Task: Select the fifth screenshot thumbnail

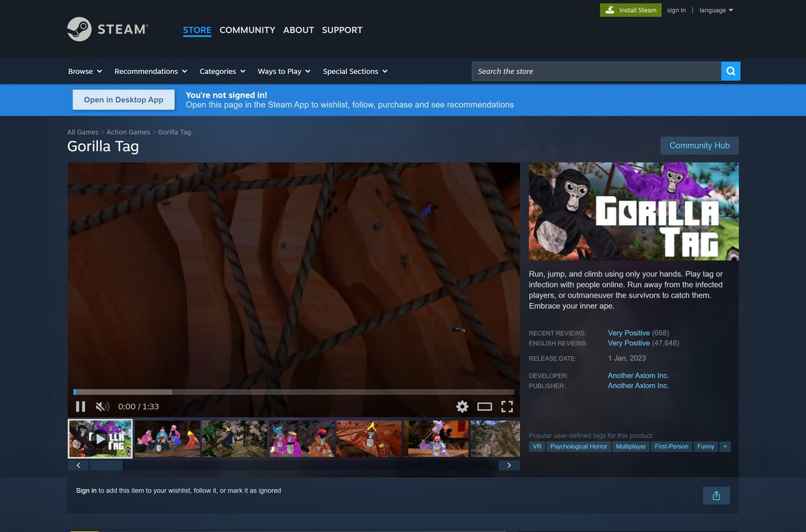Action: click(x=369, y=439)
